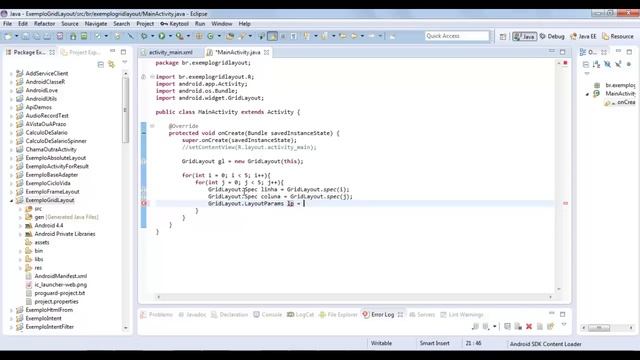Collapse the import block fold marker
Image resolution: width=640 pixels, height=360 pixels.
(x=152, y=77)
